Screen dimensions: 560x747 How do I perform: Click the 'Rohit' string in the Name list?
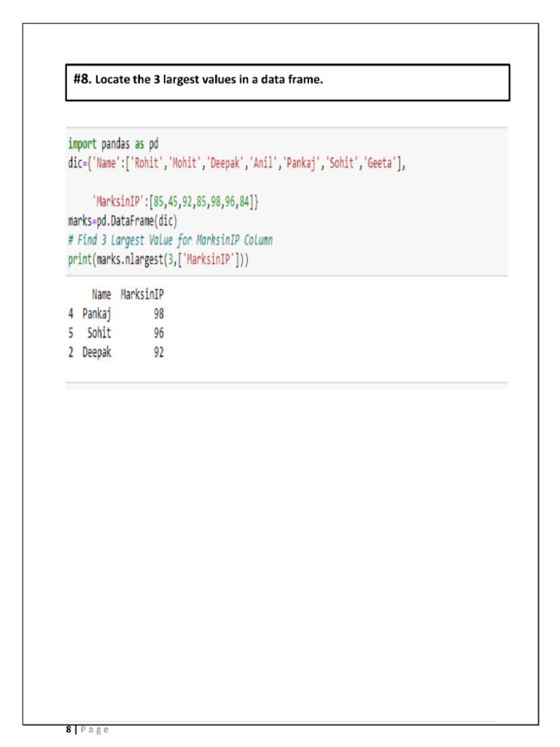coord(148,163)
